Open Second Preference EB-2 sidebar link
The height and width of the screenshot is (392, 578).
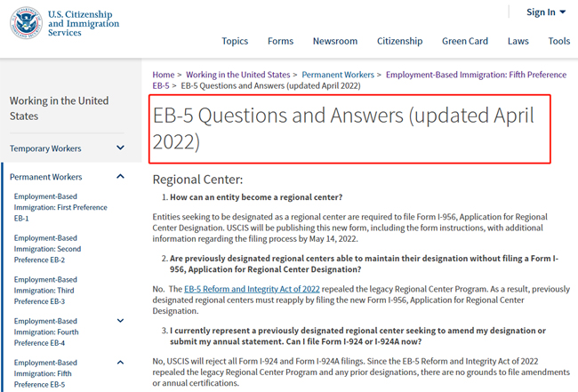[47, 249]
